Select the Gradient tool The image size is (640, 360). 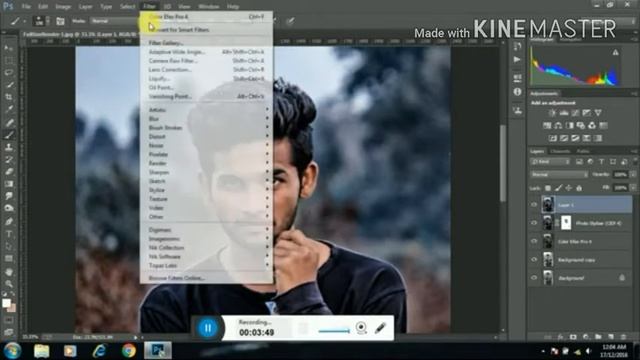click(9, 184)
